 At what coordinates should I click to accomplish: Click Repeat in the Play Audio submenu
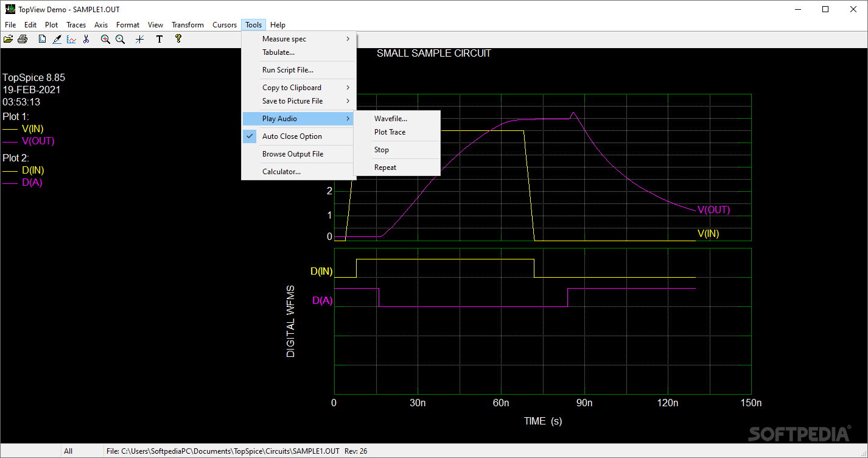pos(397,167)
